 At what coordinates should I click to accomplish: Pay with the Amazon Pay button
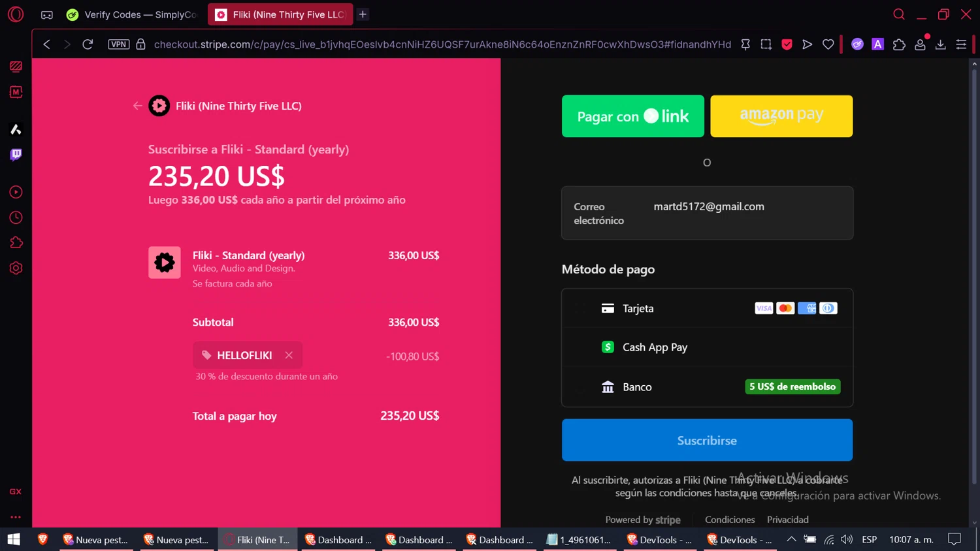tap(781, 116)
